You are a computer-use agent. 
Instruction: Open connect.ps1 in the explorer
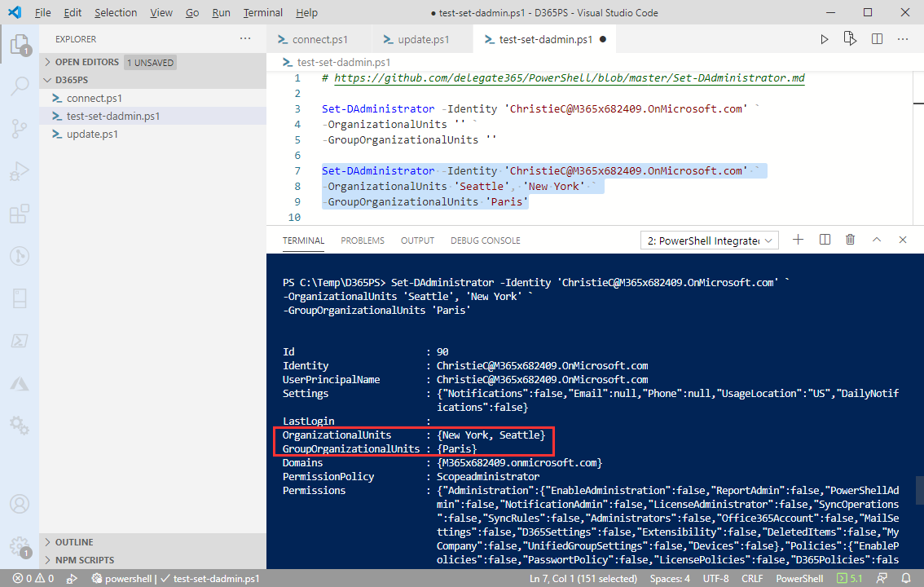[x=94, y=98]
